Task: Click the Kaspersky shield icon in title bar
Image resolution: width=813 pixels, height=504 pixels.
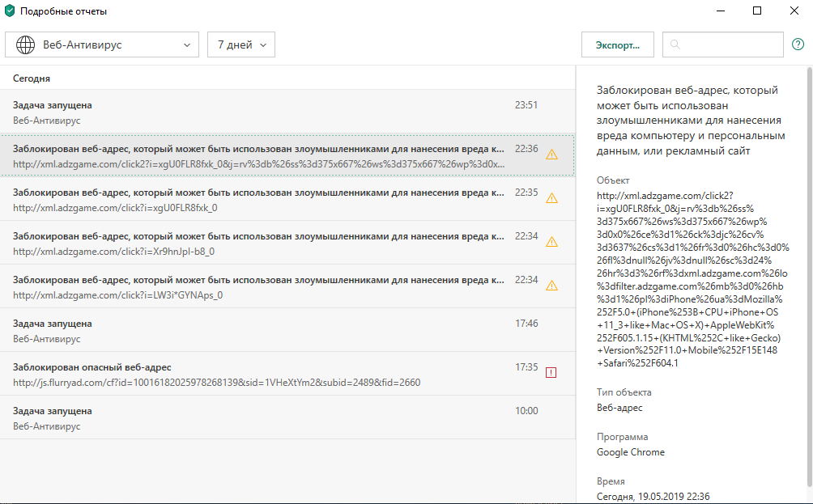Action: (10, 11)
